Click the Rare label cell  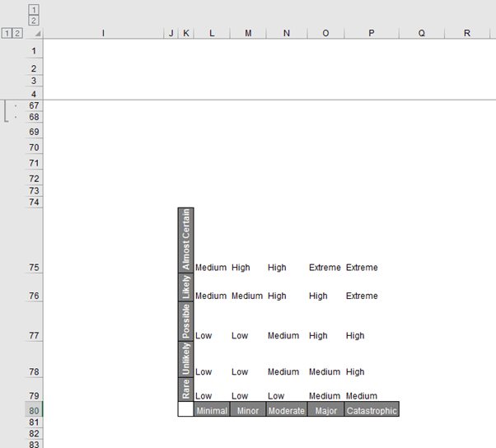pyautogui.click(x=185, y=390)
